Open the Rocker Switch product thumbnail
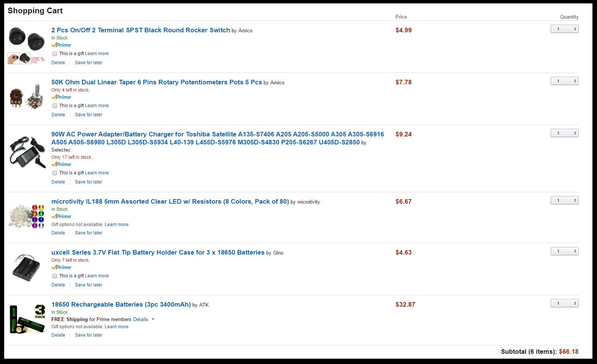 [x=27, y=45]
